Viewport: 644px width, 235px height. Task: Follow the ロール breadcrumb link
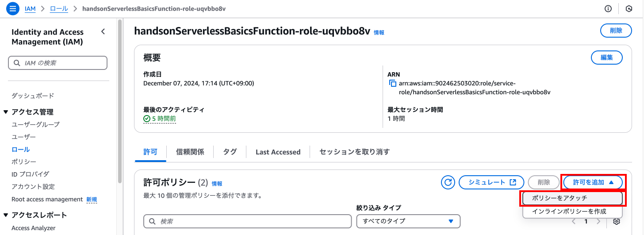59,8
